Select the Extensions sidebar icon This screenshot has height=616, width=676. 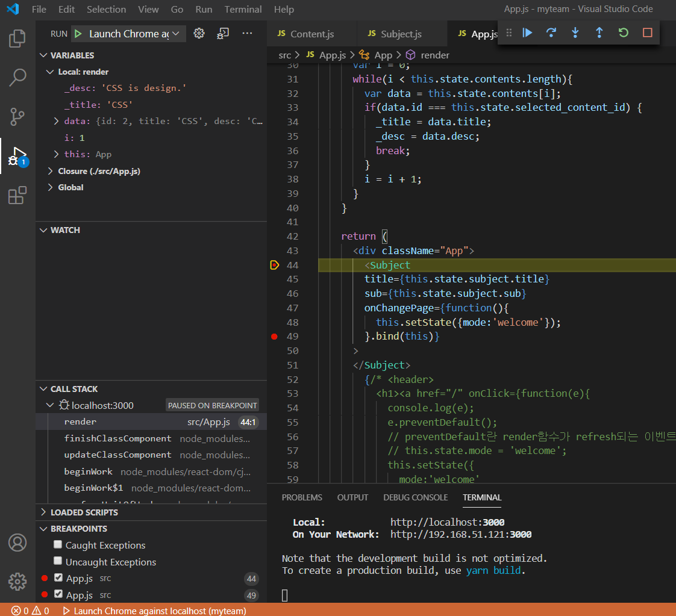[17, 194]
